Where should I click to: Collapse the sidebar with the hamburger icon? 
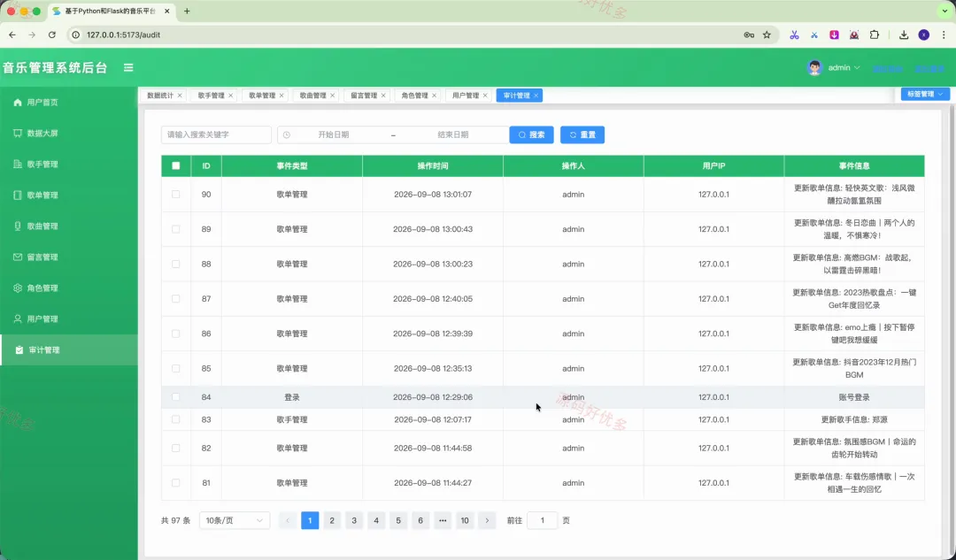128,67
